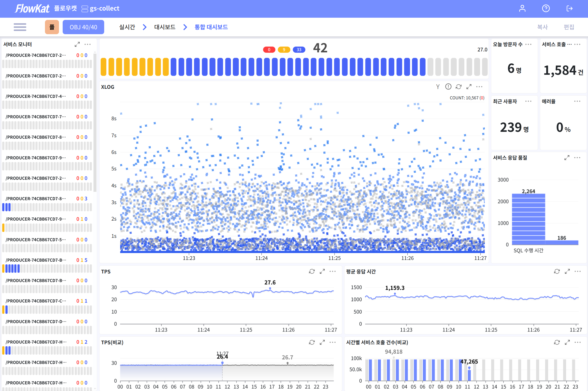Viewport: 588px width, 391px height.
Task: Click the XLOG error alert icon
Action: click(x=448, y=87)
